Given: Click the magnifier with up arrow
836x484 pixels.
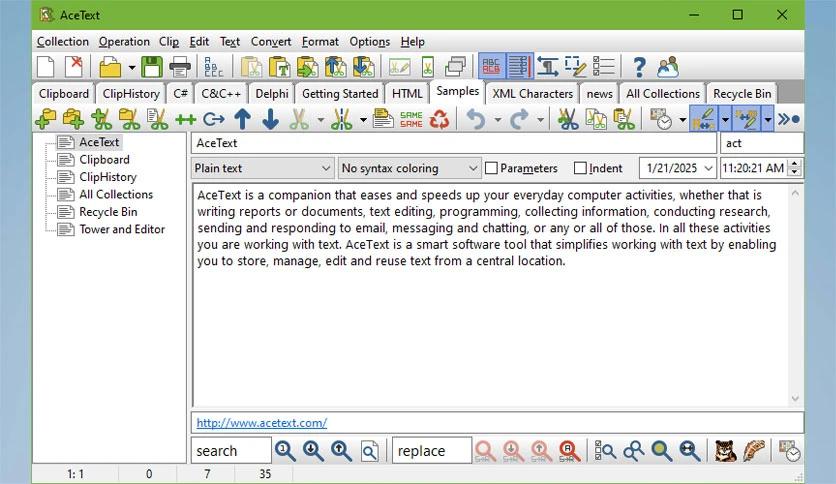Looking at the screenshot, I should [341, 451].
